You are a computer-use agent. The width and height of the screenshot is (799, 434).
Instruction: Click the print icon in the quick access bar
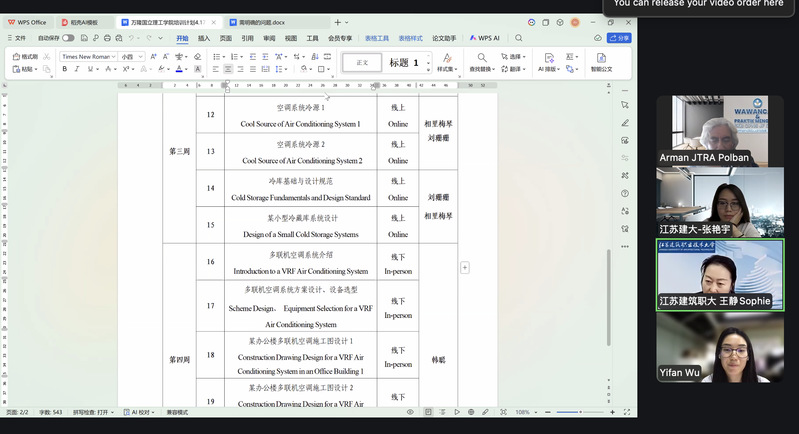[107, 38]
